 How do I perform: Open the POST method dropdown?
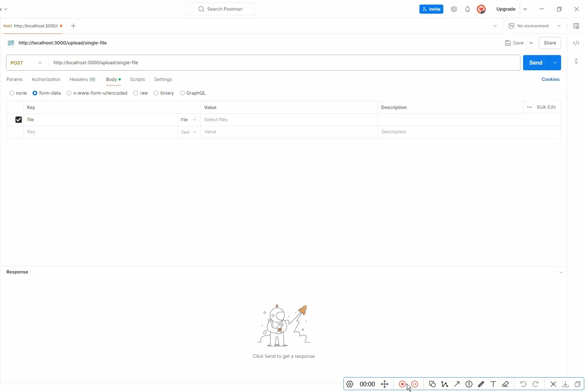click(27, 63)
